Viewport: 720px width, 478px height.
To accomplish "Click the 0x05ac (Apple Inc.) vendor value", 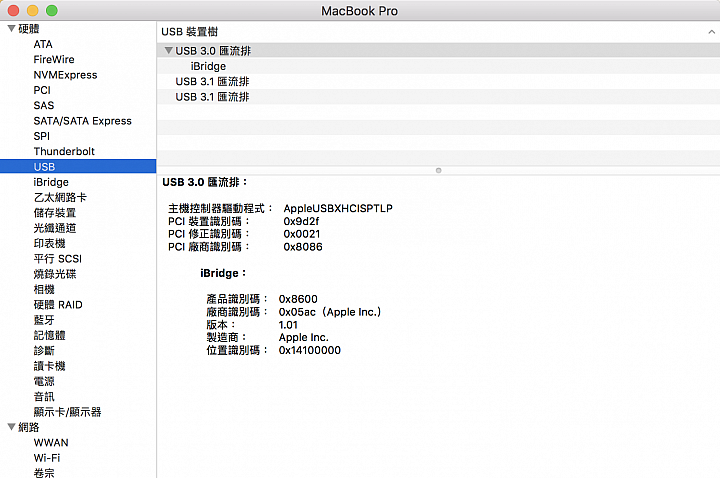I will (330, 312).
